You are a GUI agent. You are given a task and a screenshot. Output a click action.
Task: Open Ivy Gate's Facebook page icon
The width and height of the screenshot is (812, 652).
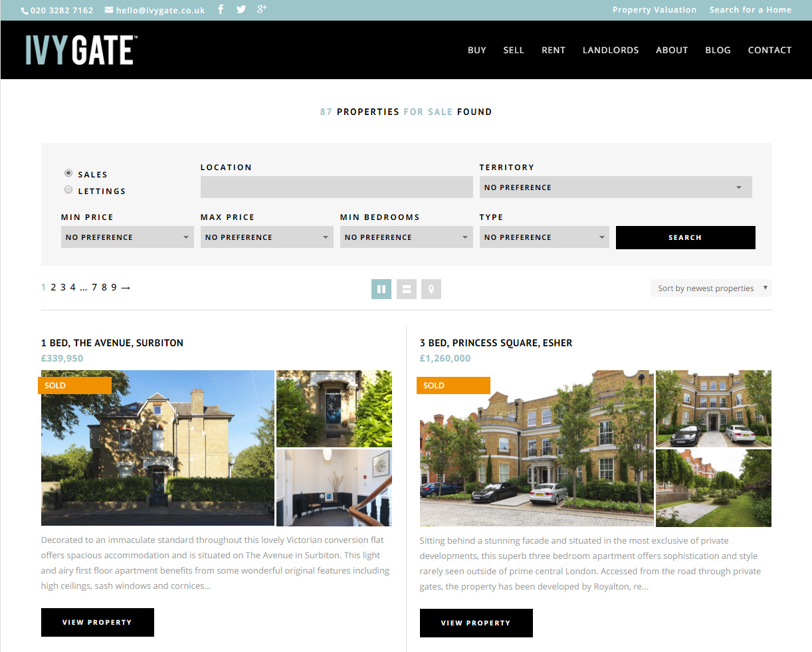(x=220, y=9)
